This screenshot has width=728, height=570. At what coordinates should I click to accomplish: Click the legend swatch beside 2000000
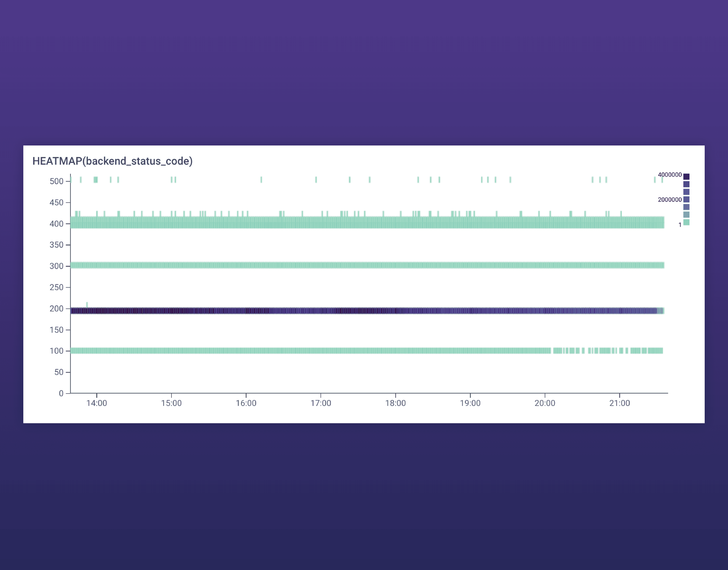point(686,200)
